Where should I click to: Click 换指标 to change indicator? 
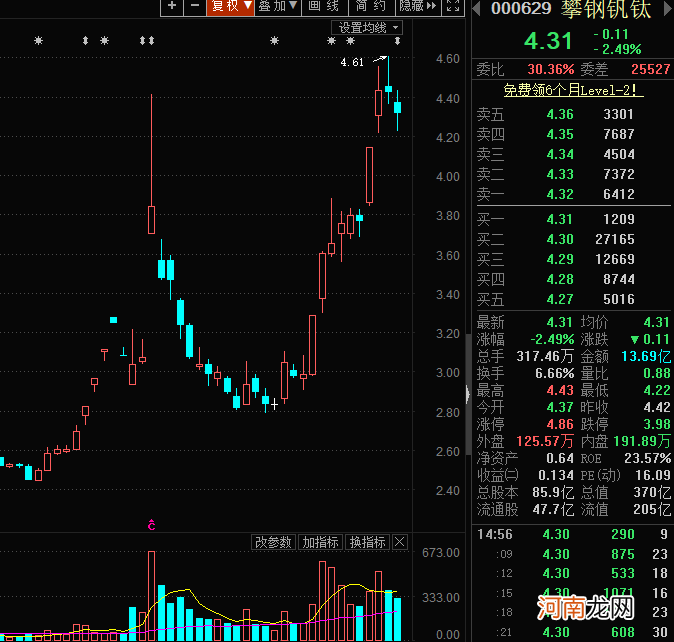(x=367, y=542)
